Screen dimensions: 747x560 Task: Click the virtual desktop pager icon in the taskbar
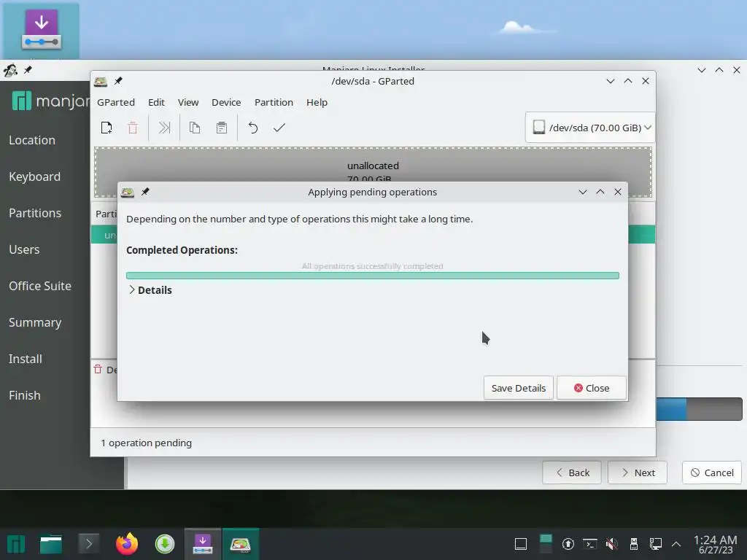[x=546, y=544]
